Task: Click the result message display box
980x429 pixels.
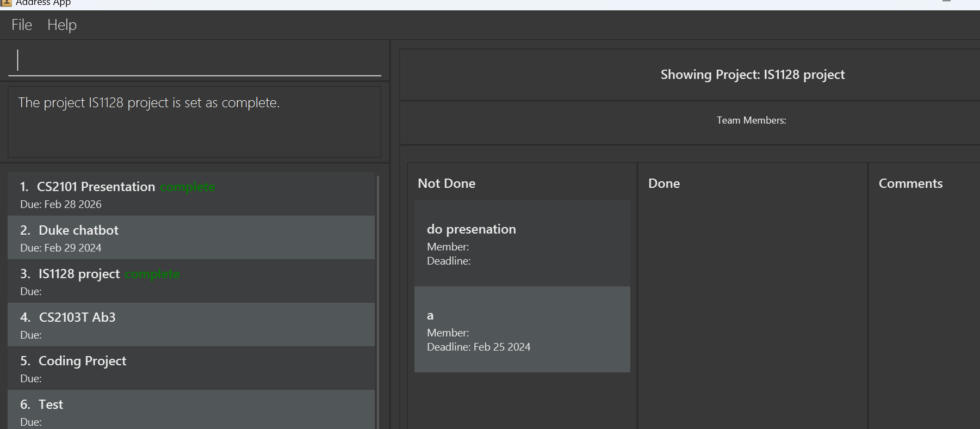Action: 195,122
